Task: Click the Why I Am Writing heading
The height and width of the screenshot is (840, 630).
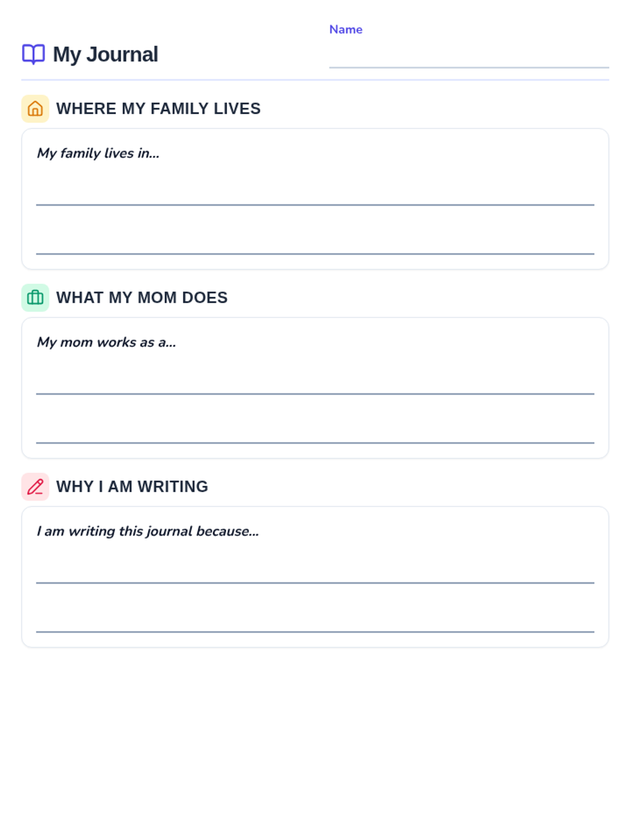Action: 132,487
